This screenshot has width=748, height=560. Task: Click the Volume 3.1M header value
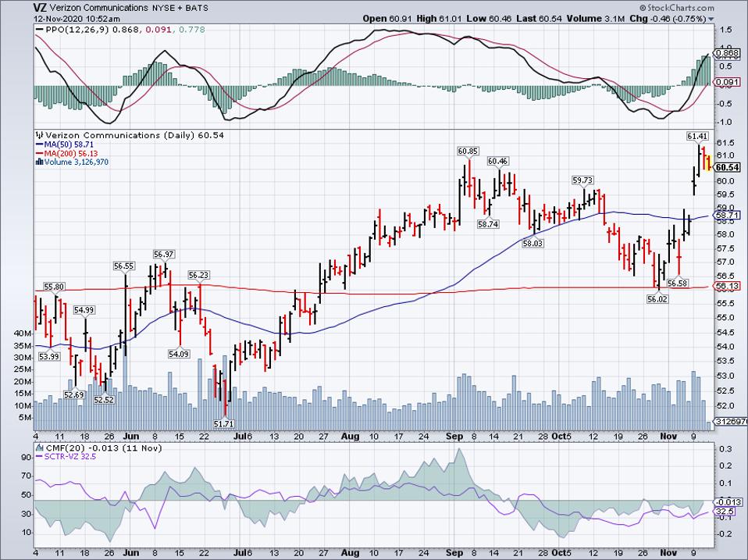595,19
